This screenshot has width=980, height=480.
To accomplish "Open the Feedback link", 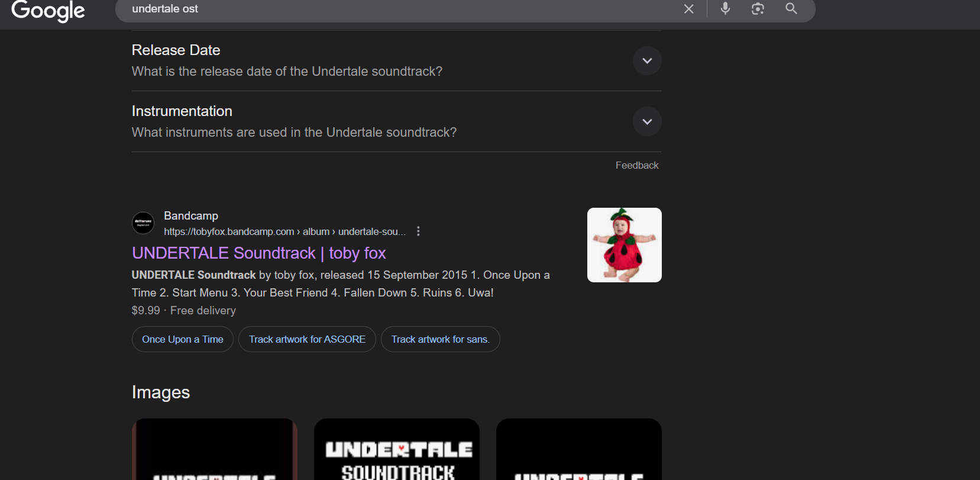I will [637, 166].
